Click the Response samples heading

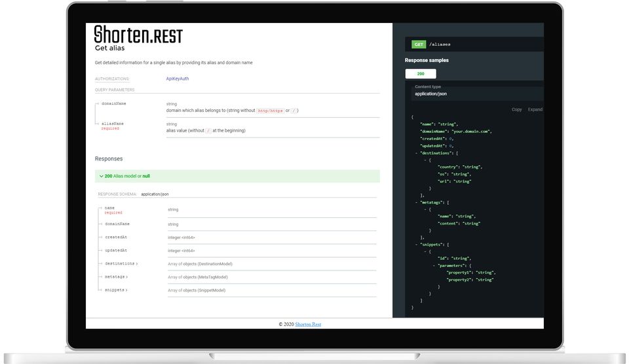[427, 60]
